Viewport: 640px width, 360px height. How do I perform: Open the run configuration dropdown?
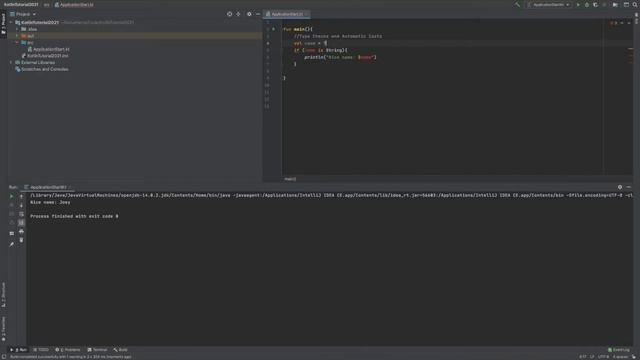point(549,4)
